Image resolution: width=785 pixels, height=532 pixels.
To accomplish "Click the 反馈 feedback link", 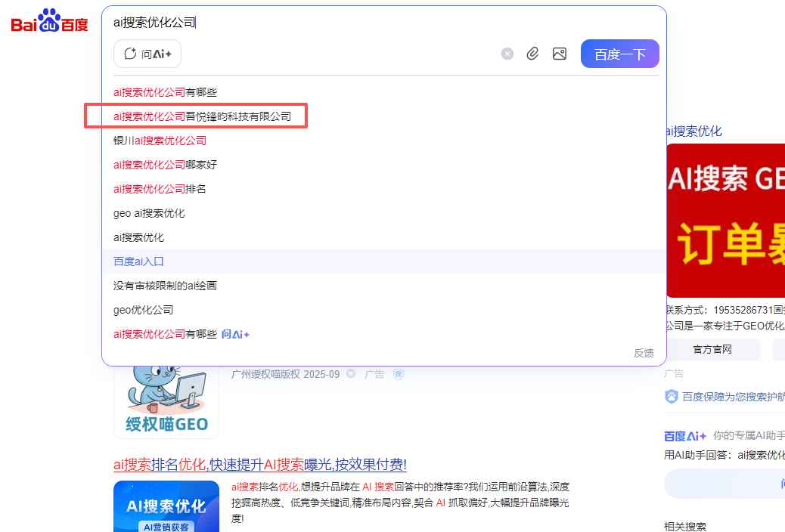I will point(644,353).
